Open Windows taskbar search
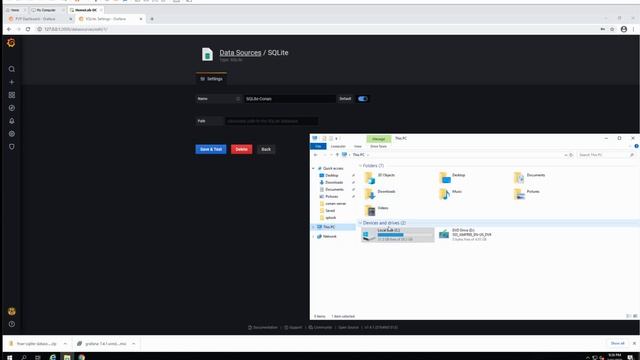Viewport: 640px width, 360px height. click(24, 357)
